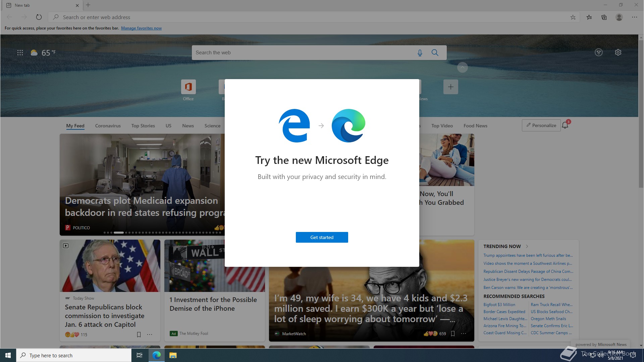The width and height of the screenshot is (644, 362).
Task: Open more options on MarketWatch card
Action: pos(464,334)
